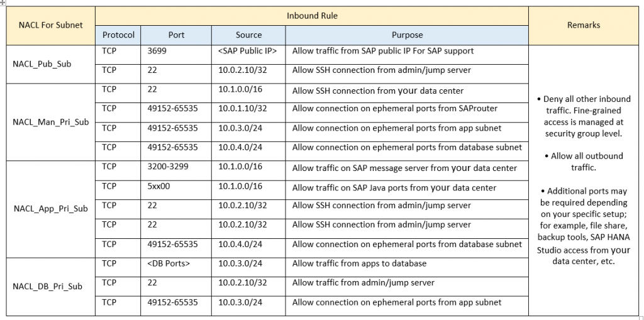644x320 pixels.
Task: Click the Port column header
Action: [176, 35]
